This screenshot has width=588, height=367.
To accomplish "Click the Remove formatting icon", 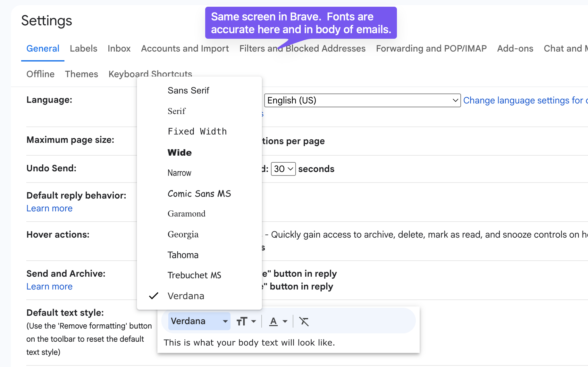I will click(x=304, y=321).
